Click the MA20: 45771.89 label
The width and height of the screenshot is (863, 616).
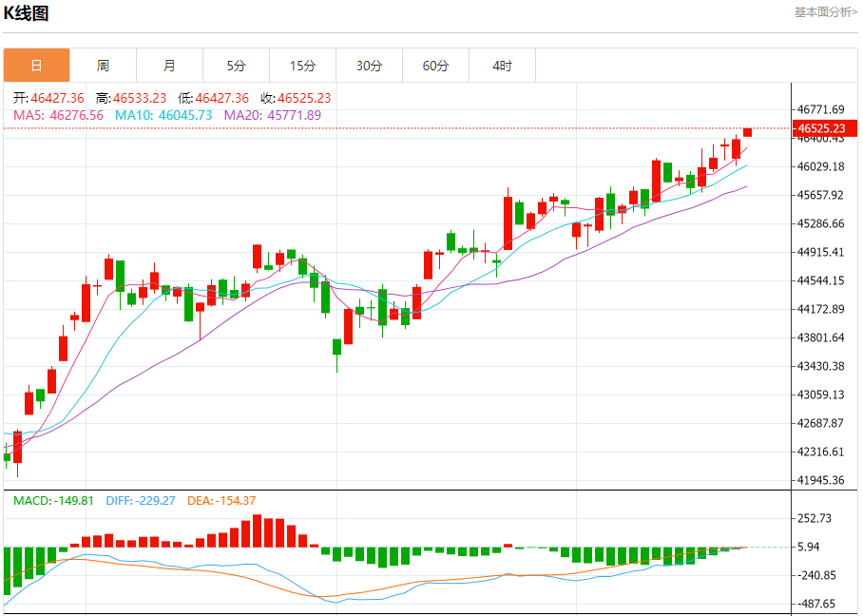click(273, 115)
